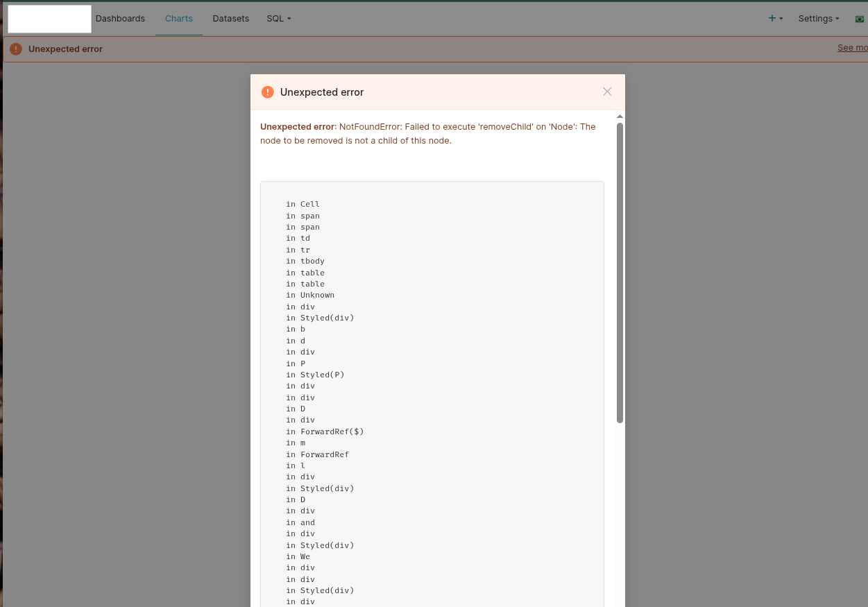Close the Unexpected error dialog

(x=607, y=91)
